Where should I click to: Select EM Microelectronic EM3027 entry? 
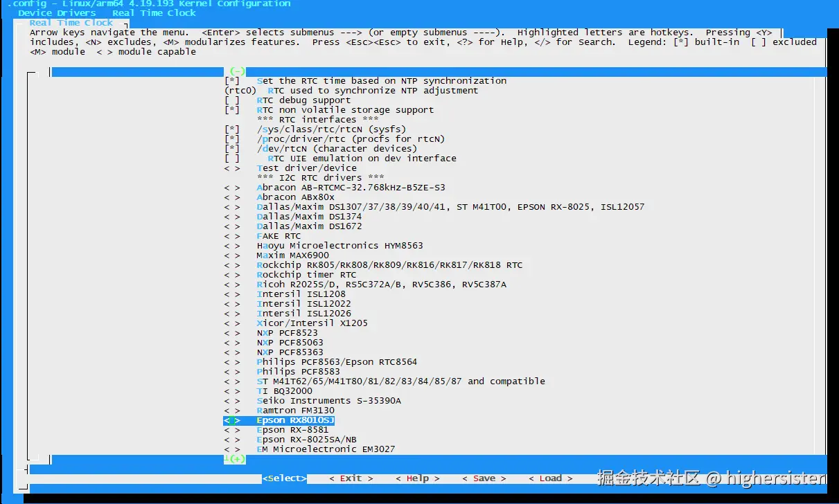click(x=326, y=449)
